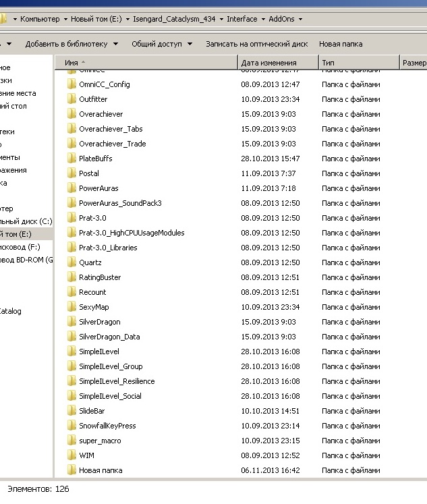Viewport: 427px width, 504px height.
Task: Open the Общий доступ dropdown arrow
Action: pos(190,44)
